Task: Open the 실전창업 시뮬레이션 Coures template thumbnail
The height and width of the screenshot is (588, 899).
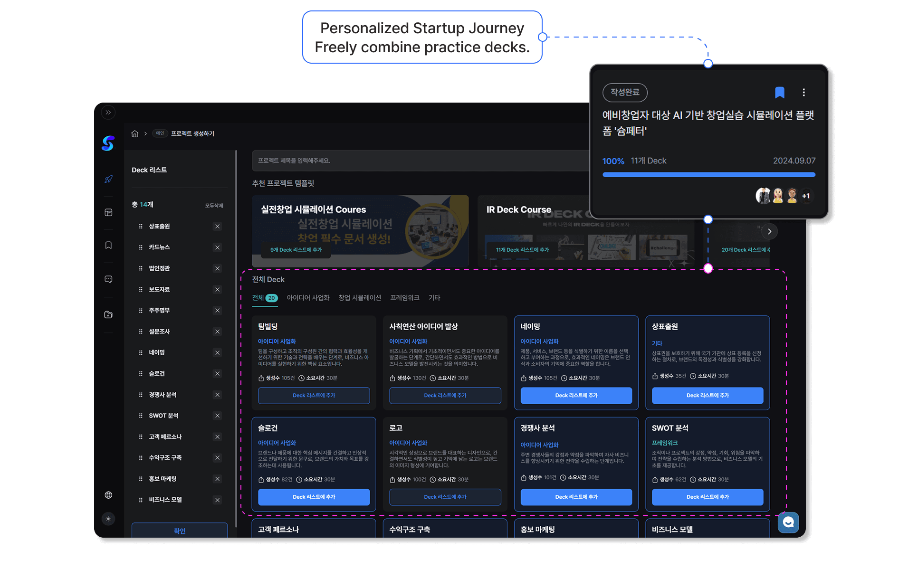Action: pos(360,231)
